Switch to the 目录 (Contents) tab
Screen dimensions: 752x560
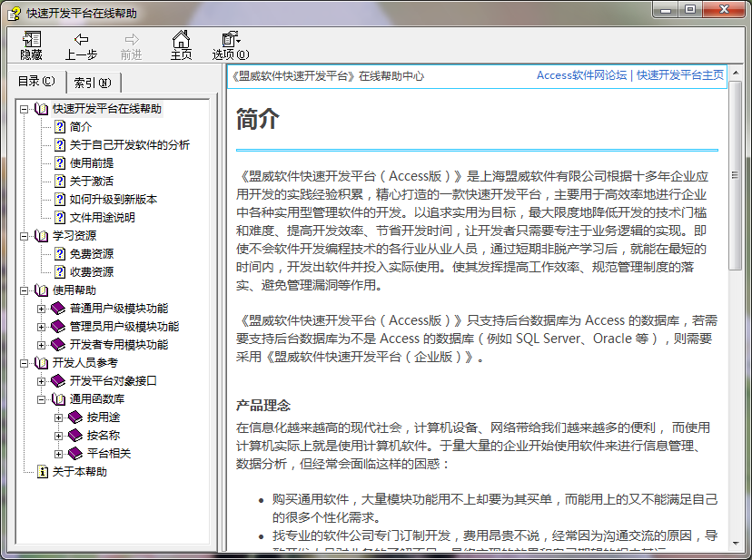36,82
